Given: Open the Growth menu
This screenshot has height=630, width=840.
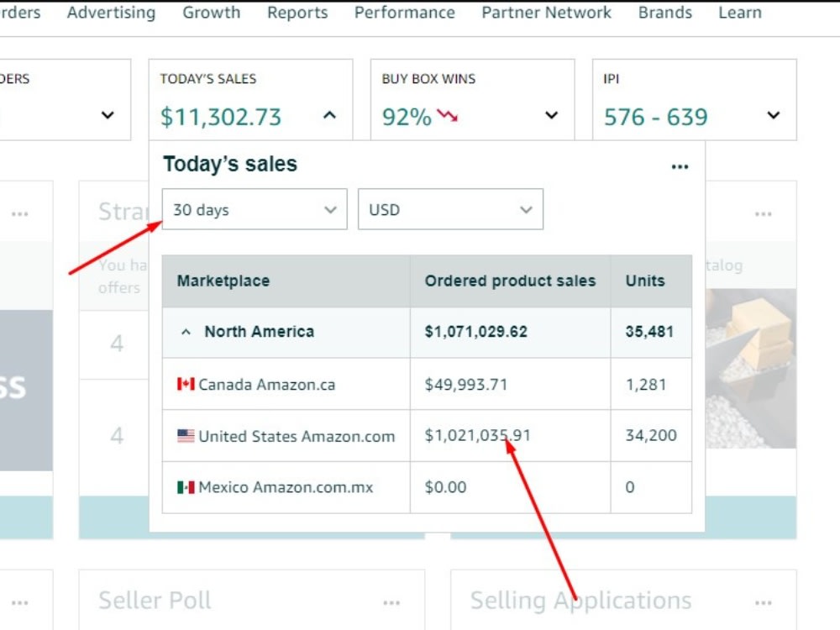Looking at the screenshot, I should click(211, 13).
